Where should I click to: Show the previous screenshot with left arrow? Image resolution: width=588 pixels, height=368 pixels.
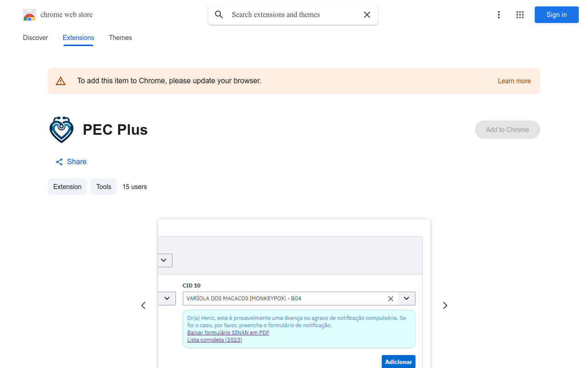click(143, 305)
